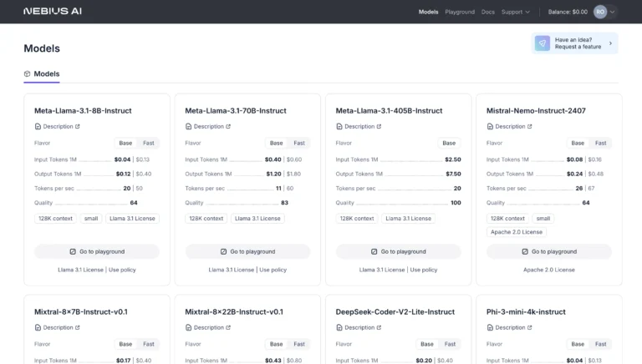Open Description link for Mixtral-8x22B-Instruct-v0.1
Screen dimensions: 642x364
(208, 327)
